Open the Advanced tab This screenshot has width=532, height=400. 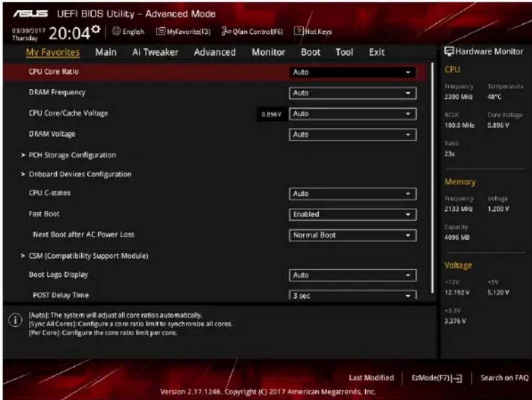pyautogui.click(x=215, y=52)
